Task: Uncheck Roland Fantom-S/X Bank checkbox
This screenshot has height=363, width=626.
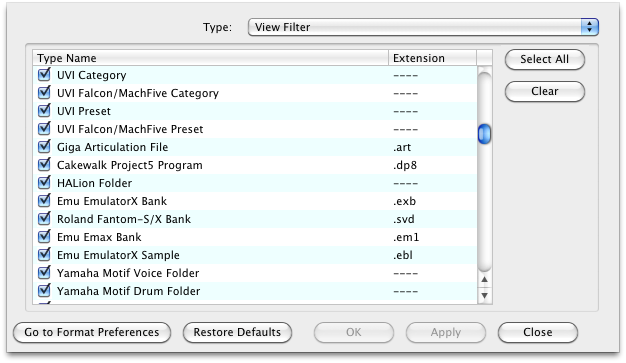Action: coord(44,218)
